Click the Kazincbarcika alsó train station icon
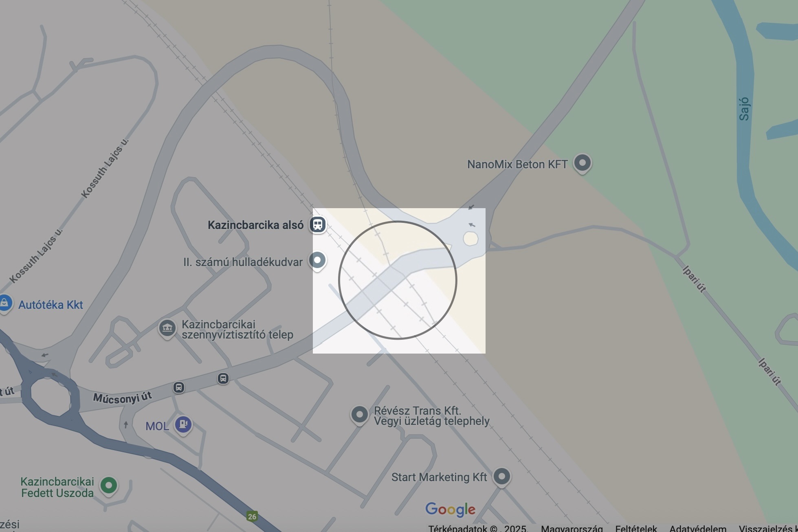Screen dimensions: 798x532 tap(318, 224)
